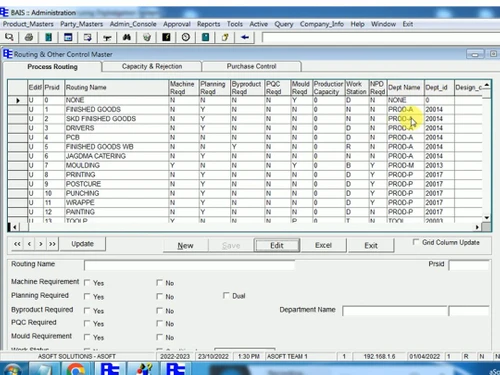Viewport: 500px width, 375px height.
Task: Click the recycle bin toolbar icon
Action: coord(146,37)
